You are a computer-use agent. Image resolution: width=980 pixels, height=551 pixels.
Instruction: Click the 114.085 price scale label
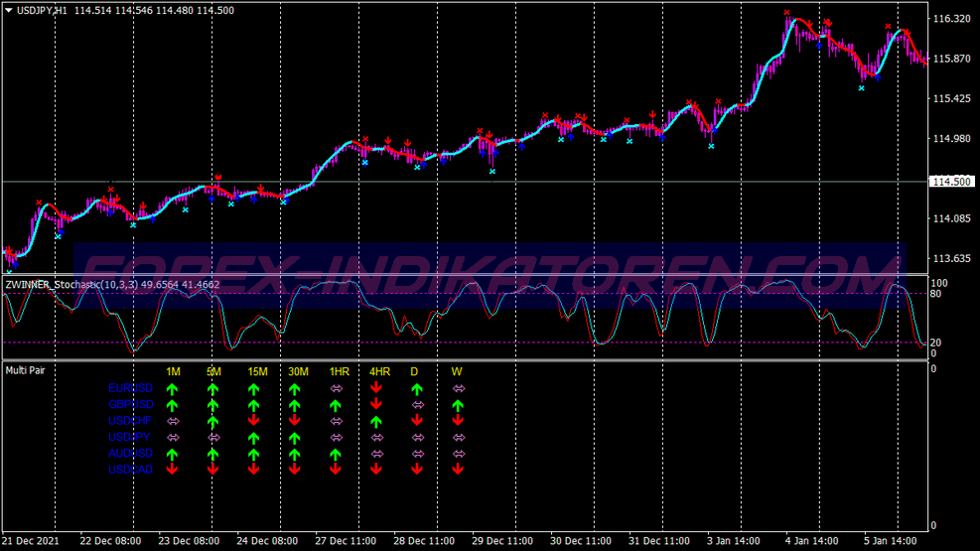point(952,218)
